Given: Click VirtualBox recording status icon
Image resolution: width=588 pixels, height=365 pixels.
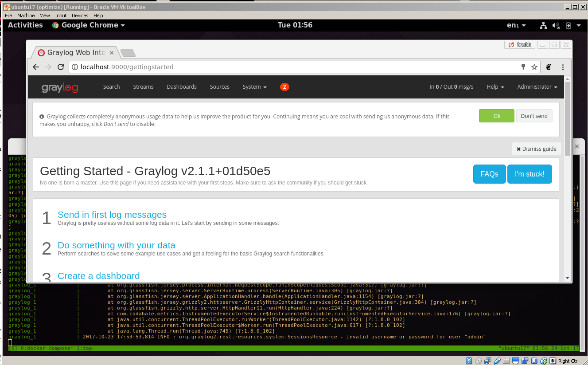Looking at the screenshot, I should [525, 361].
